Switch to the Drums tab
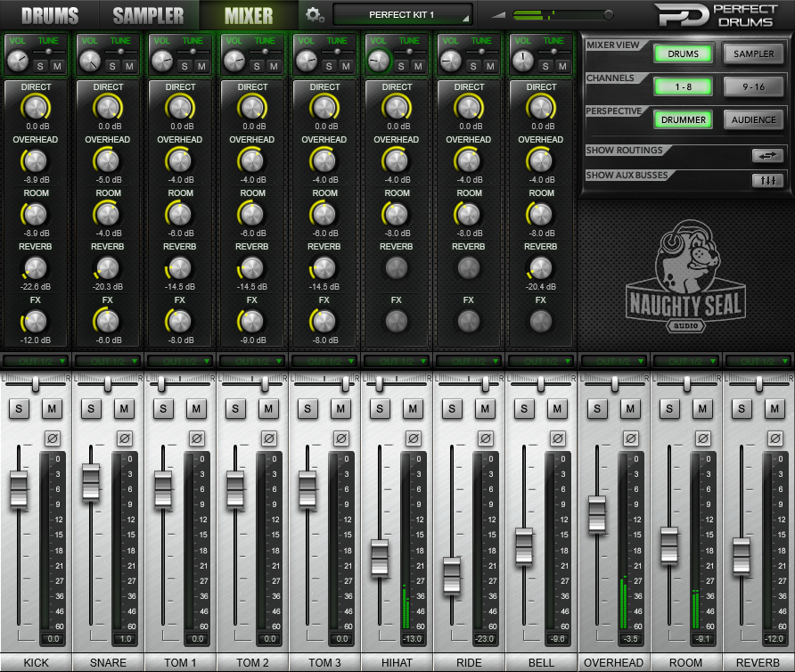The width and height of the screenshot is (795, 672). pos(49,15)
